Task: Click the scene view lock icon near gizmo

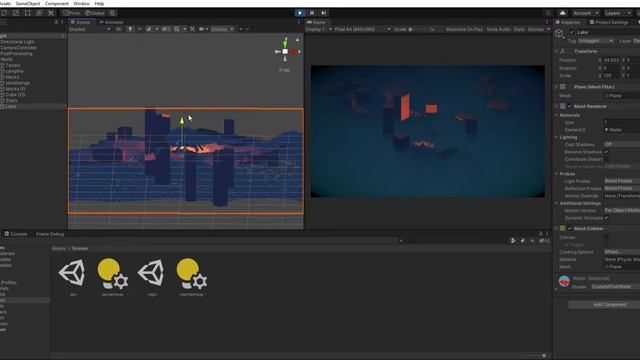Action: (298, 40)
